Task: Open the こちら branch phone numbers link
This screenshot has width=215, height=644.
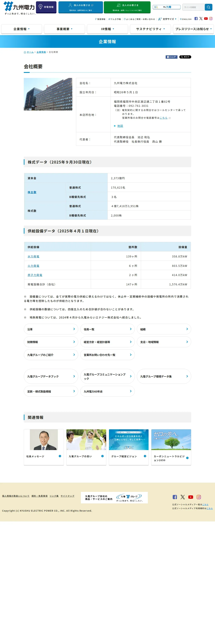Action: [x=164, y=118]
